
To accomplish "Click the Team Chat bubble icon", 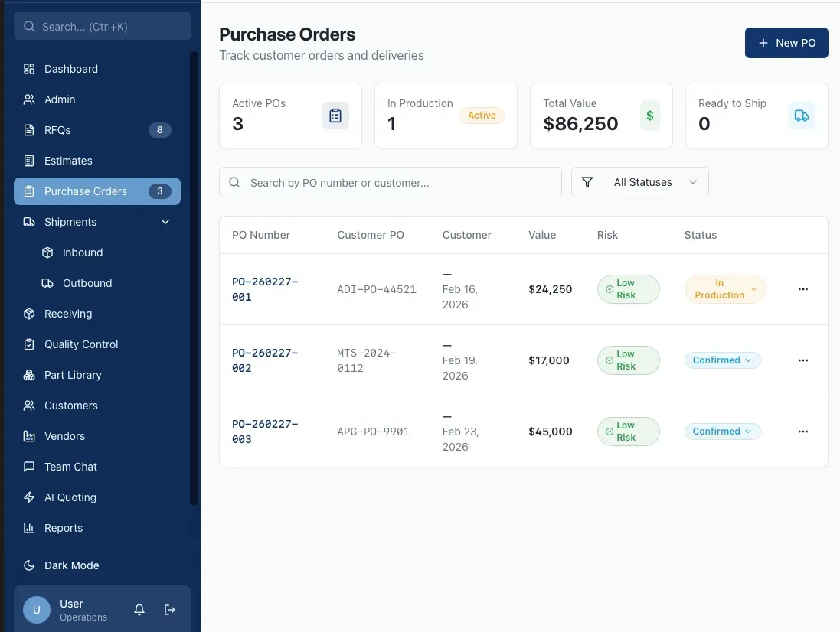I will [x=29, y=467].
